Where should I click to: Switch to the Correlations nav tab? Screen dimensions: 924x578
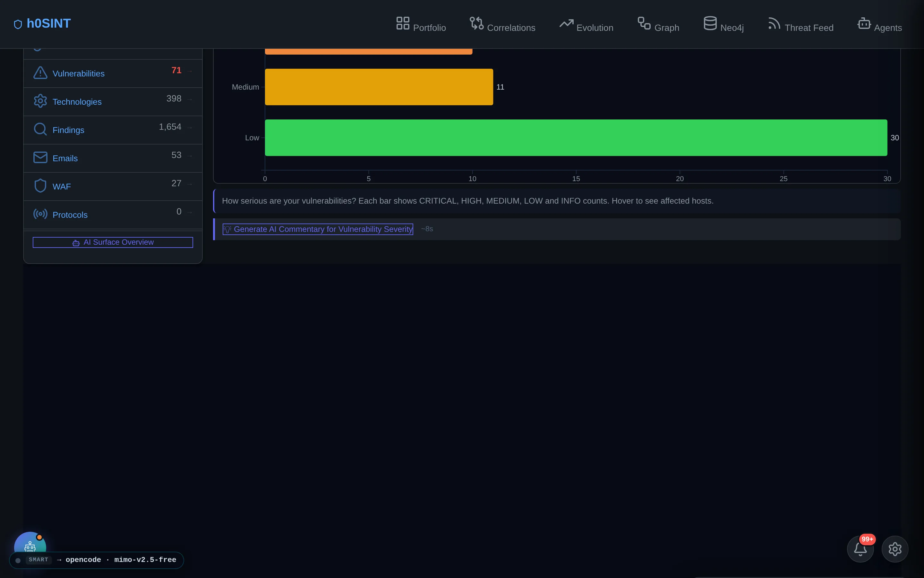pyautogui.click(x=502, y=24)
